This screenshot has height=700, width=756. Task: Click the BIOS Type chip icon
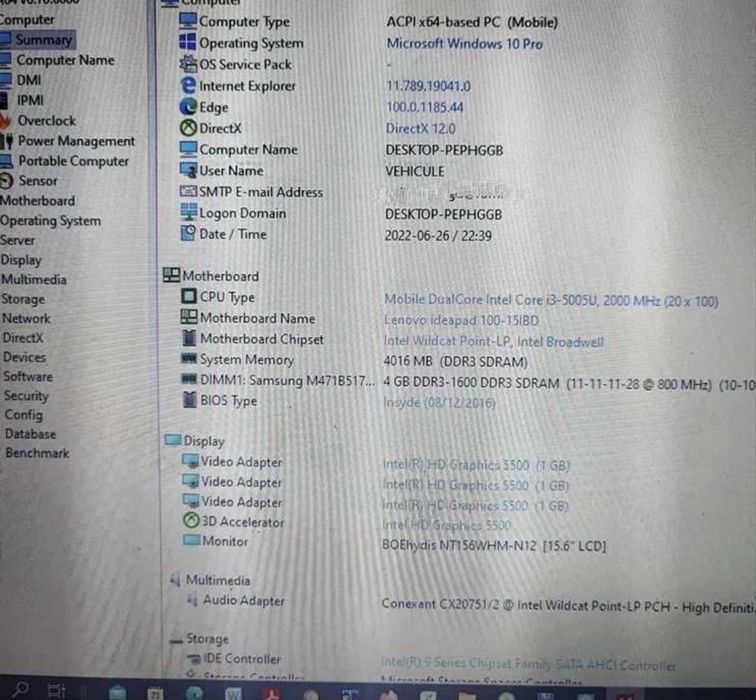190,400
